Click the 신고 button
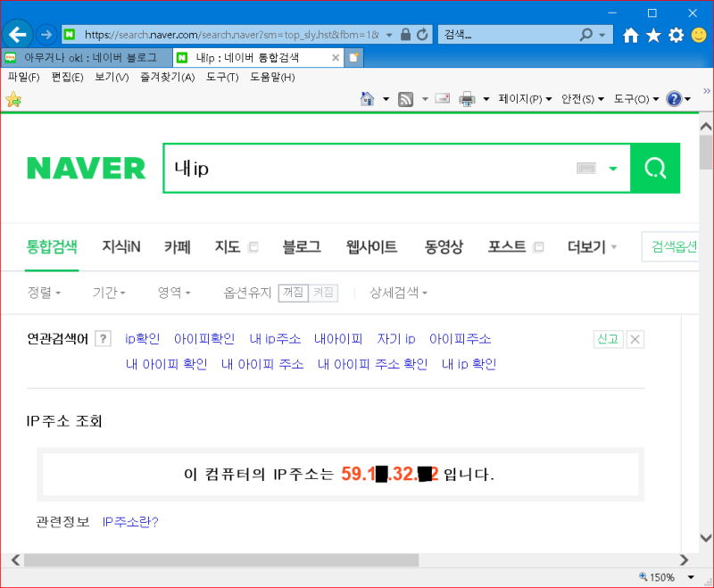 click(x=608, y=339)
